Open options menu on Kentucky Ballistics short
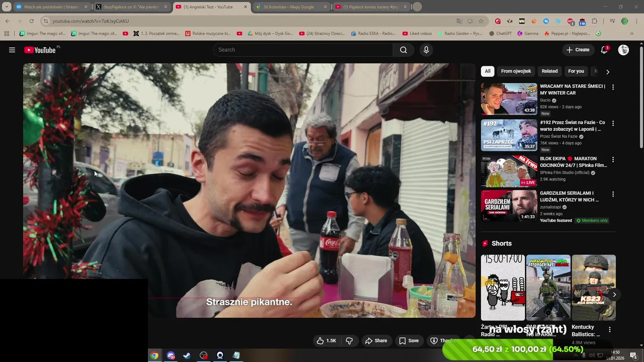The height and width of the screenshot is (362, 644). tap(610, 330)
